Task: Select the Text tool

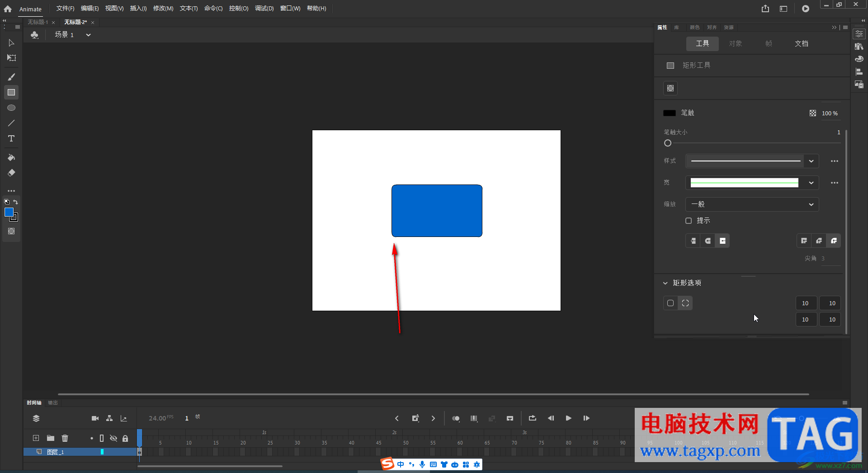Action: point(11,138)
